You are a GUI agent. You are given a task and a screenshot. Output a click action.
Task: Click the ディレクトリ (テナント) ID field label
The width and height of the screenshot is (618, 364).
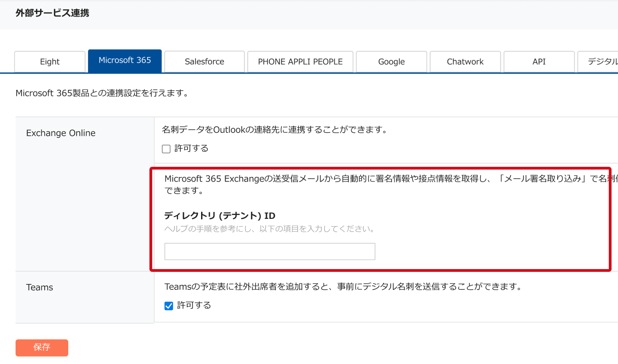pos(220,216)
